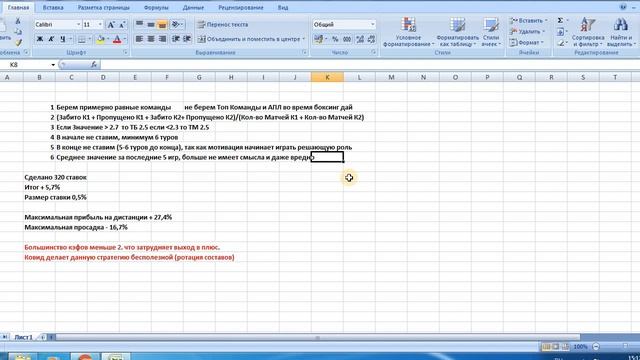Viewport: 640px width, 360px height.
Task: Select column K header
Action: 327,77
